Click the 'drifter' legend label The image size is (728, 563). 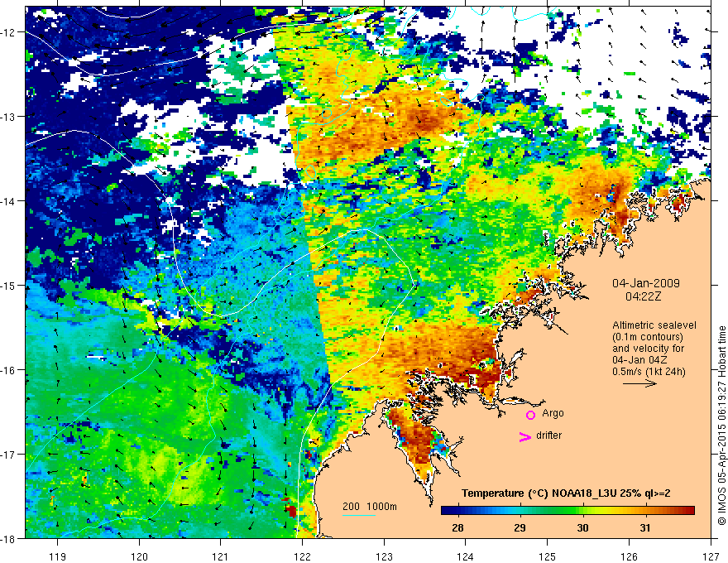click(548, 435)
